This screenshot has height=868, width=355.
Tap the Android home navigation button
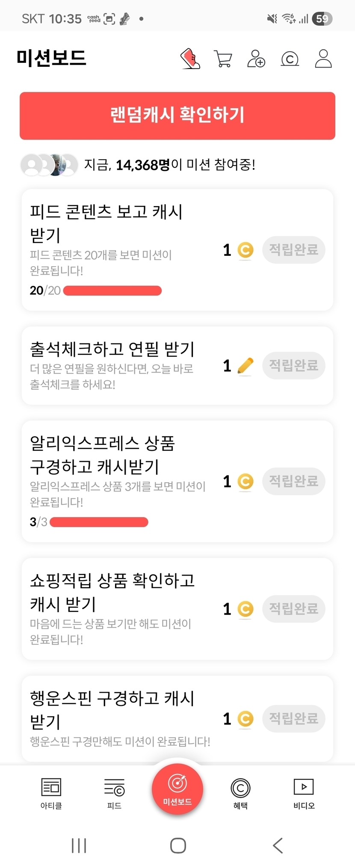click(178, 845)
